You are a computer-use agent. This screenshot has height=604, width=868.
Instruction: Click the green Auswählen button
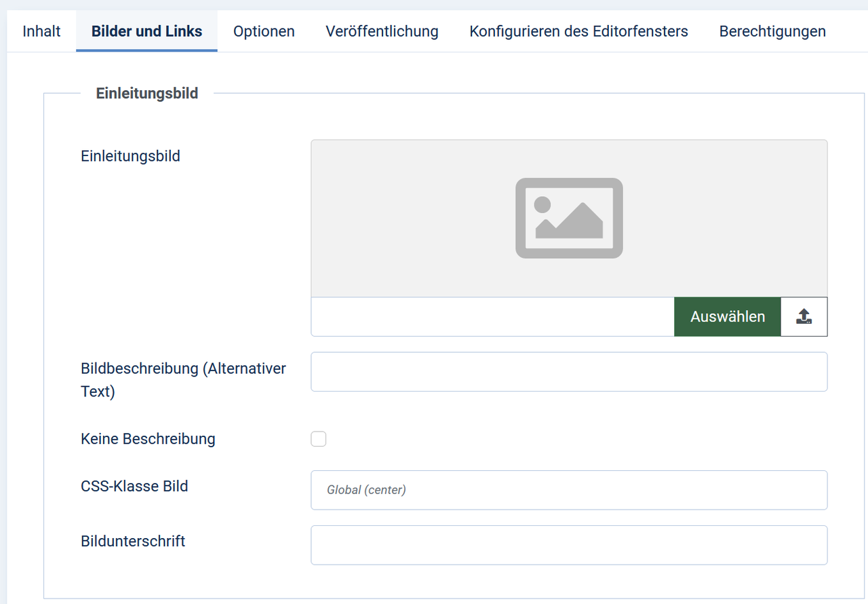[728, 316]
